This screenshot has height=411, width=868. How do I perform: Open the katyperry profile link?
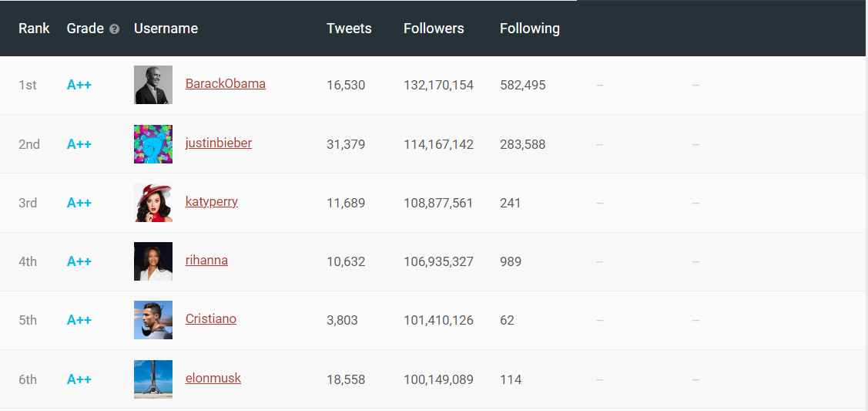(x=211, y=202)
